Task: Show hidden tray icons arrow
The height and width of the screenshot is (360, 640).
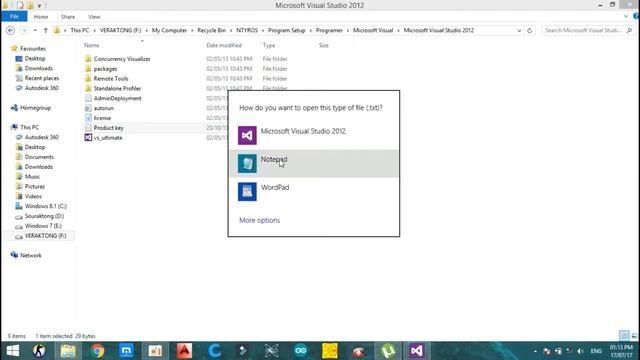Action: pyautogui.click(x=535, y=351)
